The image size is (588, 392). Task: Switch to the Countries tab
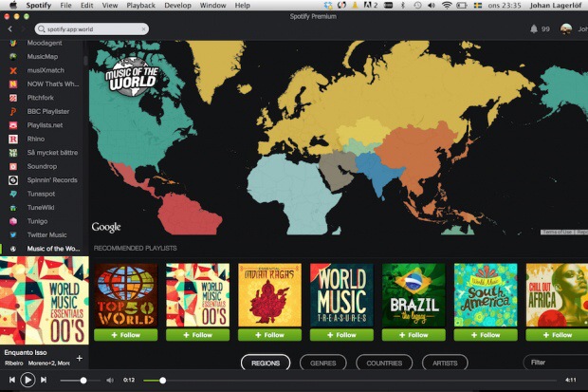pos(384,363)
